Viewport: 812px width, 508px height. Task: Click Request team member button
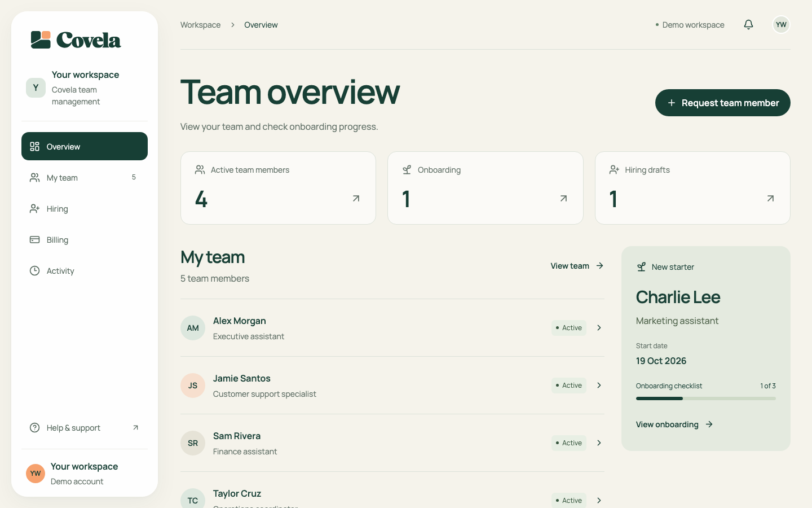click(723, 103)
